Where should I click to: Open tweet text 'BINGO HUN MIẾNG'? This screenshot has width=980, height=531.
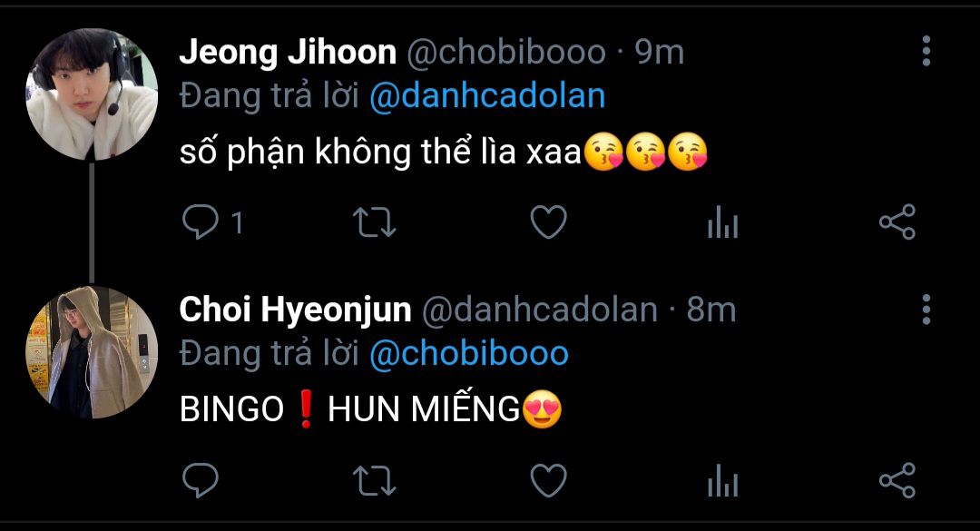pos(370,409)
